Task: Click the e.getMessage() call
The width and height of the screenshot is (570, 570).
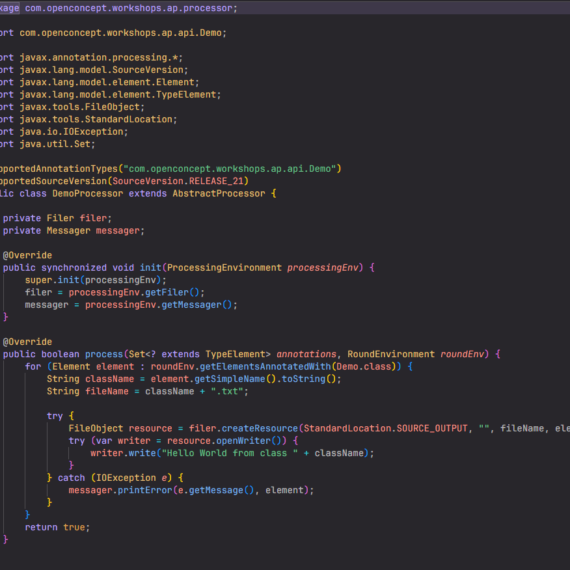Action: pos(216,490)
